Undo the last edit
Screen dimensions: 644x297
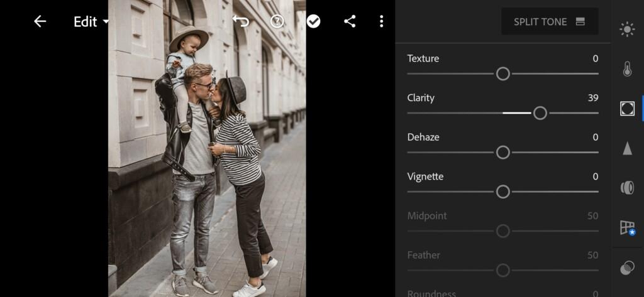click(x=241, y=21)
